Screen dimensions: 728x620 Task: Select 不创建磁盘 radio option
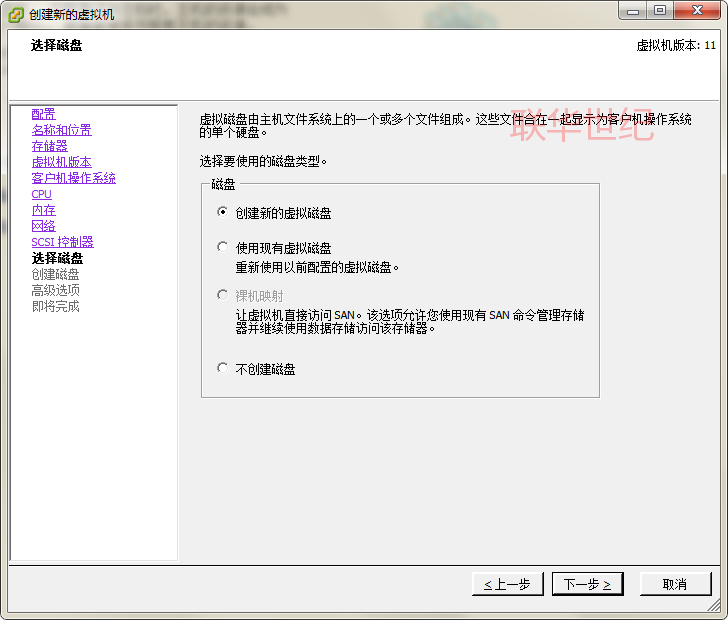[223, 368]
